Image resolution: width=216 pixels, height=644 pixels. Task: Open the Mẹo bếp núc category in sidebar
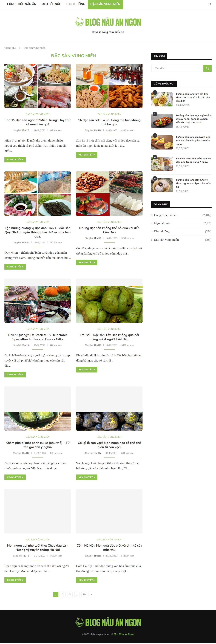coord(163,223)
